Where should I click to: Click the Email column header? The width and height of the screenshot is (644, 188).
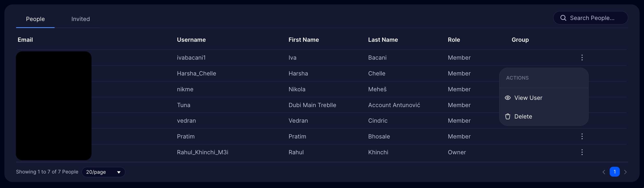25,40
